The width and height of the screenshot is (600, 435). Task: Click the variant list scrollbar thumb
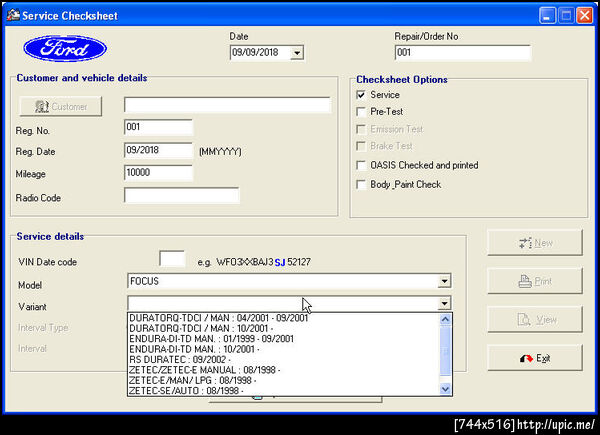click(445, 350)
